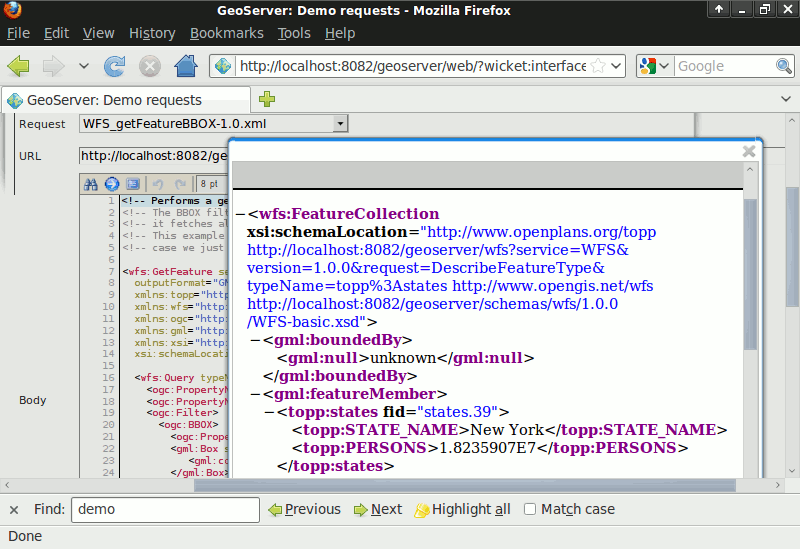Image resolution: width=800 pixels, height=549 pixels.
Task: Select the GeoServer: Demo requests tab
Action: point(126,100)
